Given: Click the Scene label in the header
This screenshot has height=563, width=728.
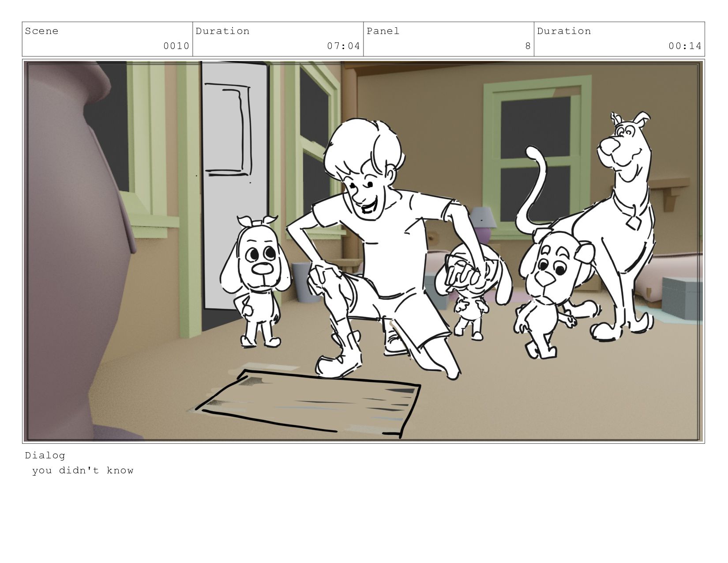Looking at the screenshot, I should pos(41,31).
